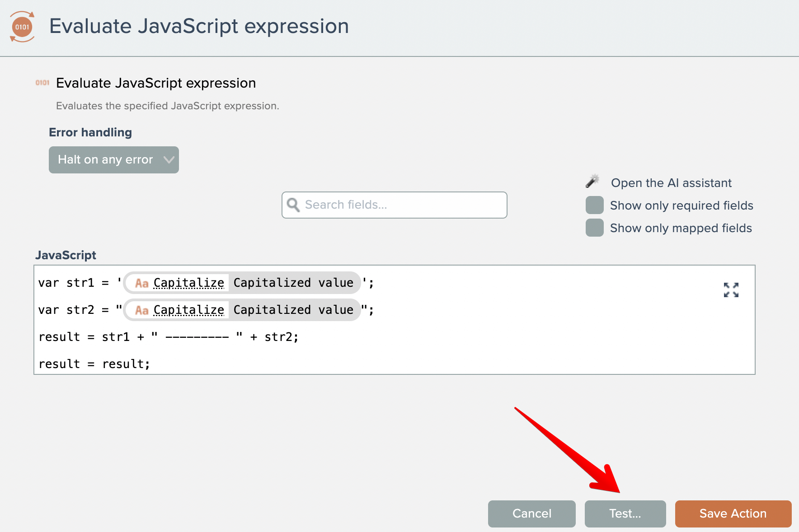Click the magic wand AI assistant icon

point(592,182)
